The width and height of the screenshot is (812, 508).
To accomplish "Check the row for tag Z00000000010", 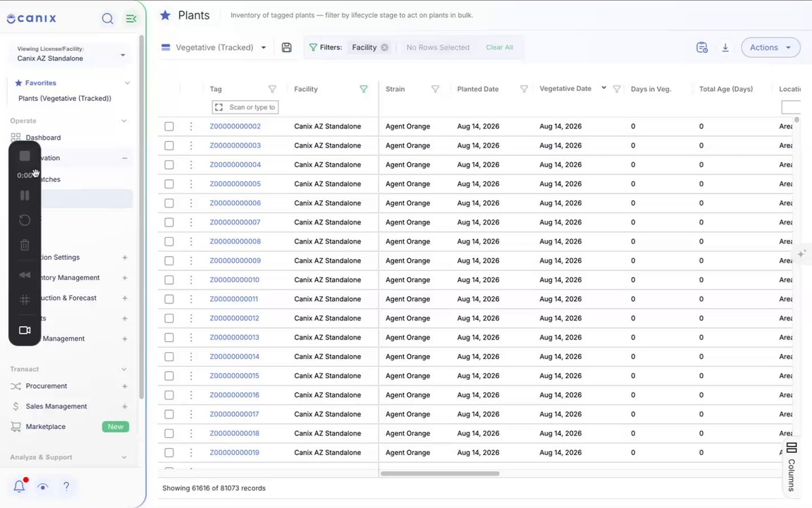I will point(169,280).
